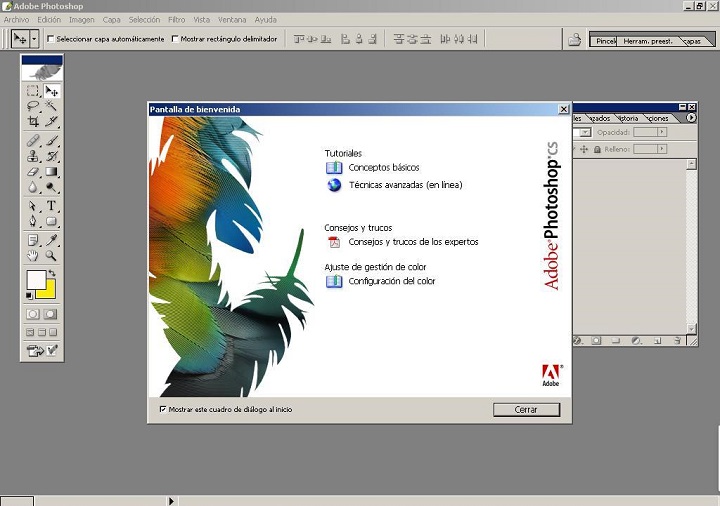
Task: Open Consejos y trucos de los expertos
Action: 413,242
